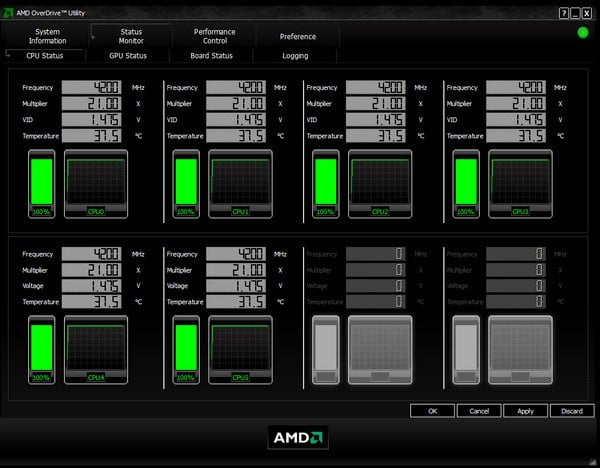The height and width of the screenshot is (468, 600).
Task: Click CPU5 100% load bar
Action: [186, 350]
